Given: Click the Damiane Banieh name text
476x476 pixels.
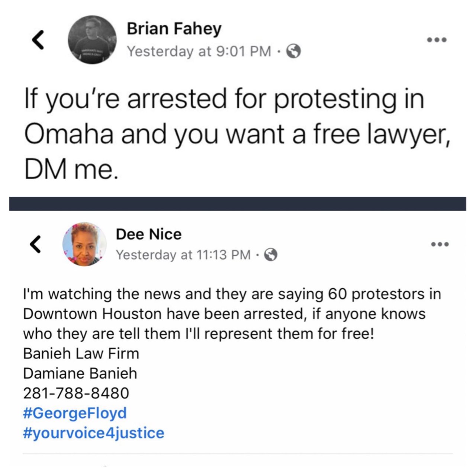Looking at the screenshot, I should tap(80, 373).
